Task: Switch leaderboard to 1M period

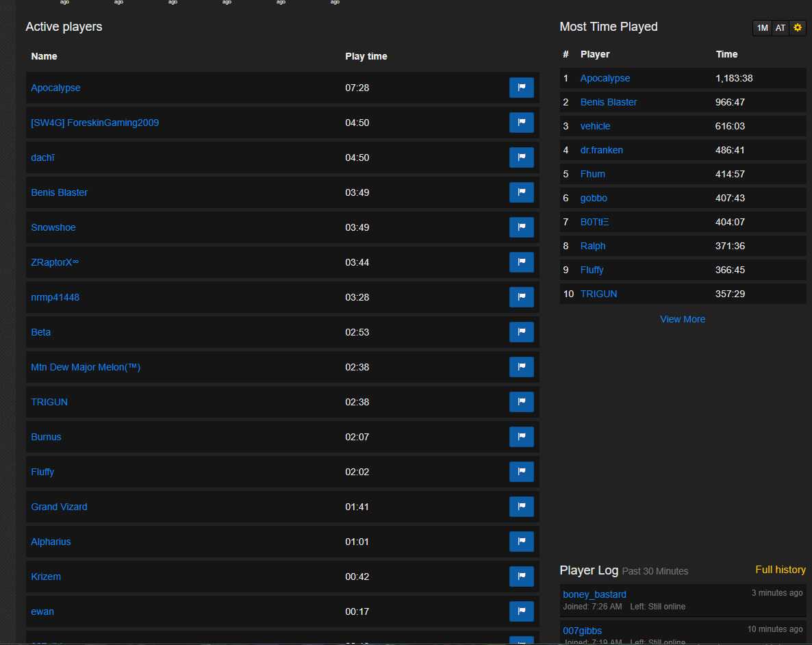Action: click(x=762, y=28)
